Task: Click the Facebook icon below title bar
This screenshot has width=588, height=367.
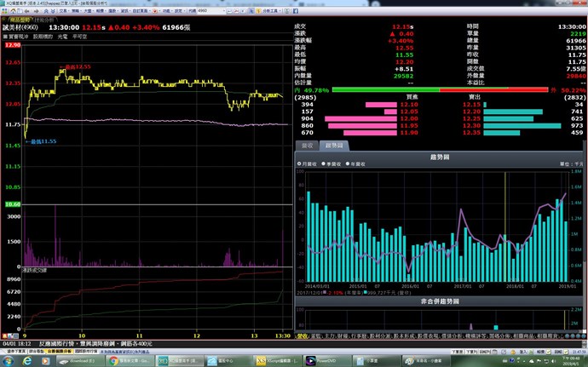Action: click(295, 12)
